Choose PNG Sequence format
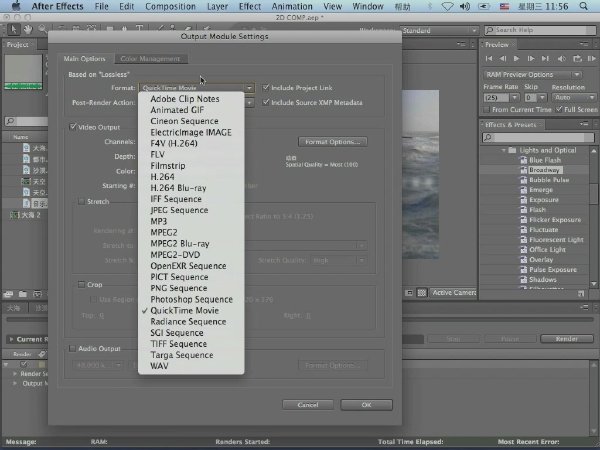The width and height of the screenshot is (600, 450). point(191,288)
